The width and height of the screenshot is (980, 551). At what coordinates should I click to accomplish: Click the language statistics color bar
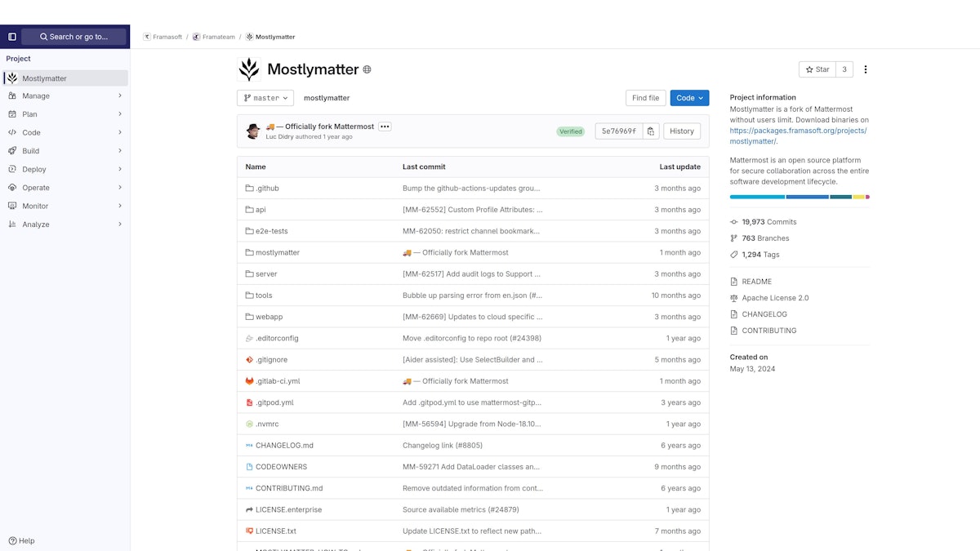pos(800,196)
